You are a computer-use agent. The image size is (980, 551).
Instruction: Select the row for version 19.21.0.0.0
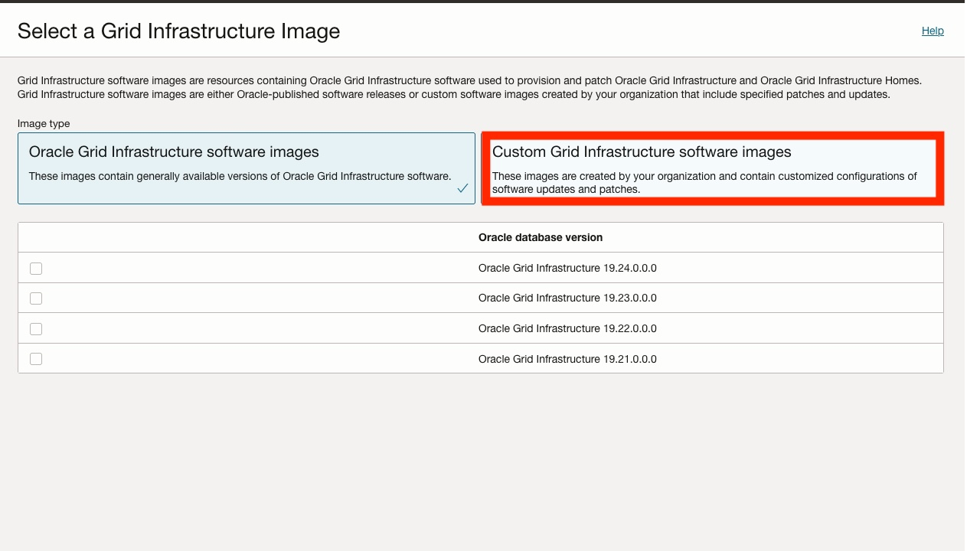pyautogui.click(x=567, y=358)
